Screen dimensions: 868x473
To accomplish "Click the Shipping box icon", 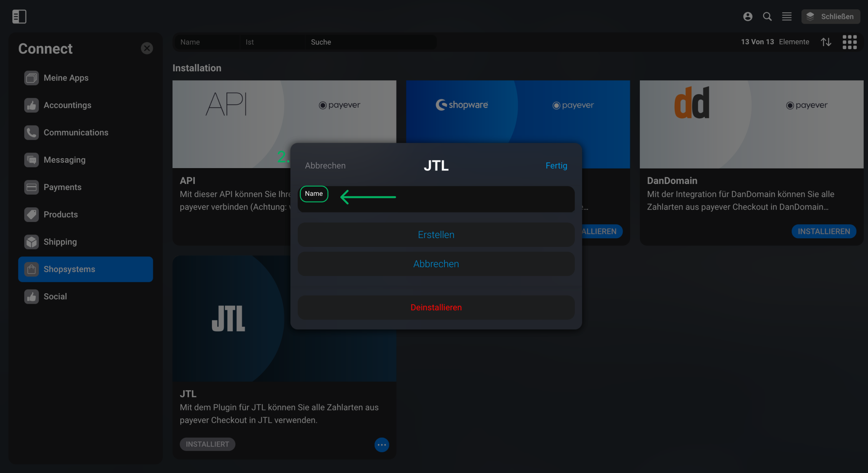I will point(31,242).
